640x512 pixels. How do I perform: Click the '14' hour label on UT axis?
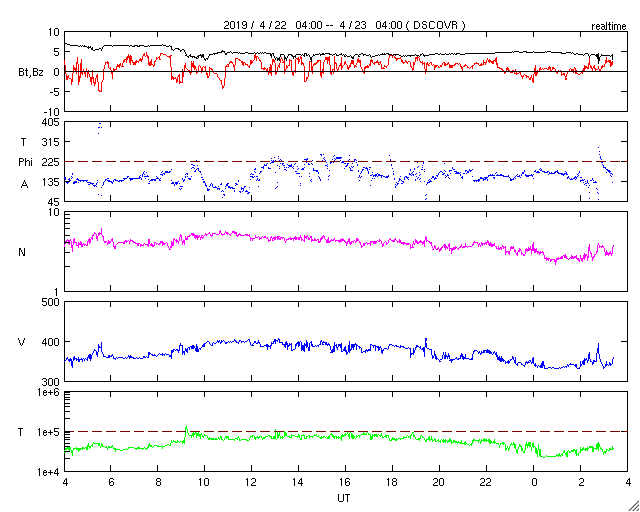(x=298, y=483)
